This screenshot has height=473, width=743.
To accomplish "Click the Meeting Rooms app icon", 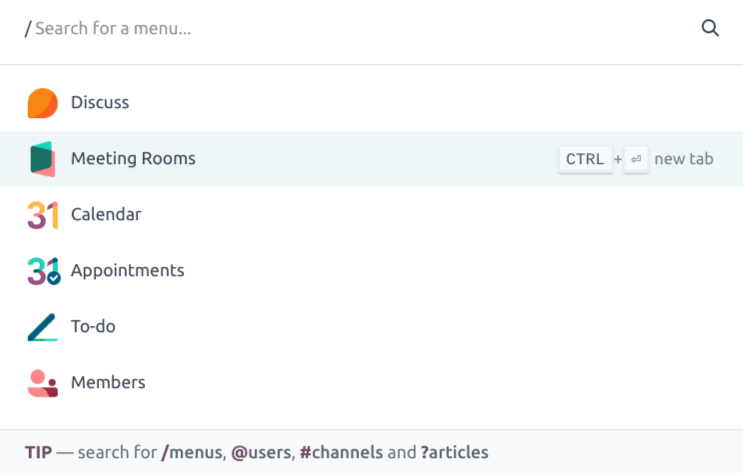I will click(42, 159).
